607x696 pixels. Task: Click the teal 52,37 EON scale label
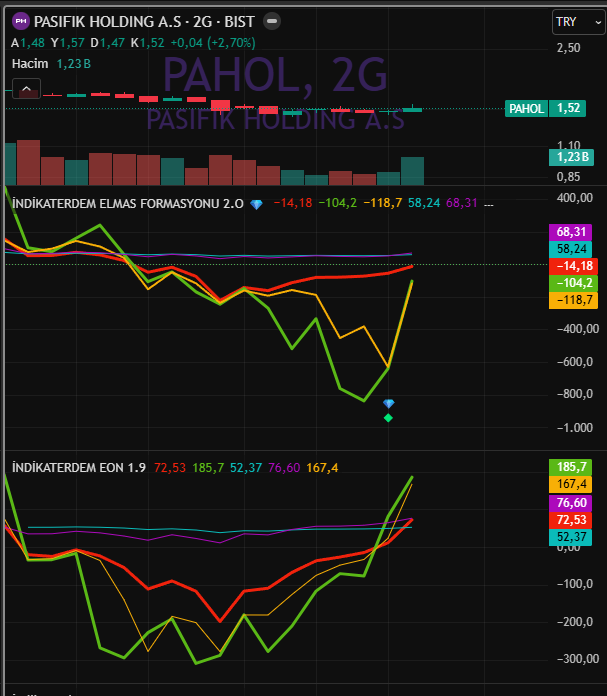[x=571, y=537]
